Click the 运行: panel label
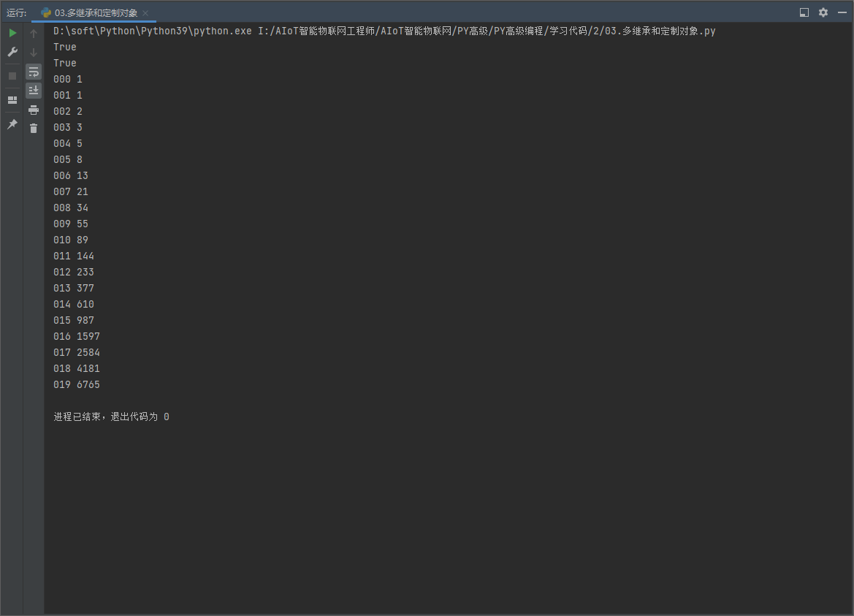The height and width of the screenshot is (616, 854). pos(16,12)
